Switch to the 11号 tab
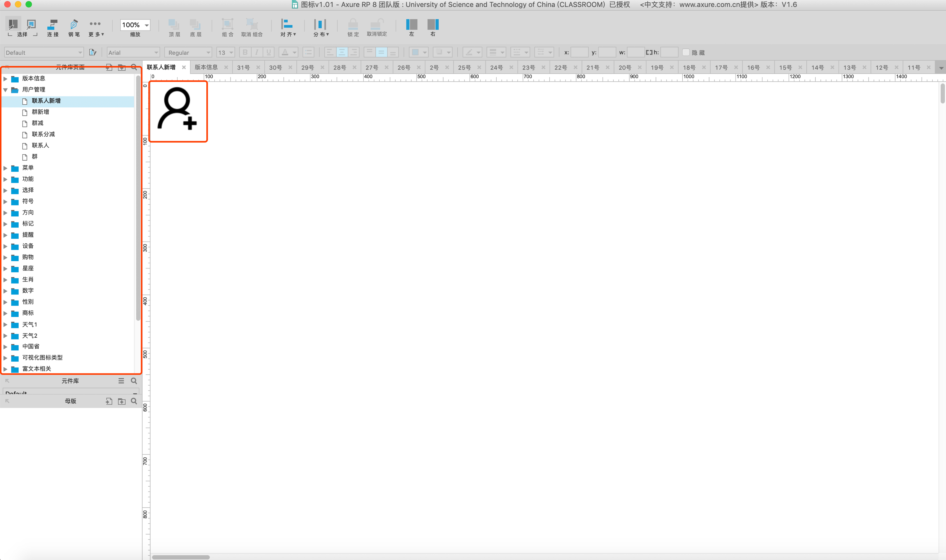Image resolution: width=946 pixels, height=560 pixels. 913,67
